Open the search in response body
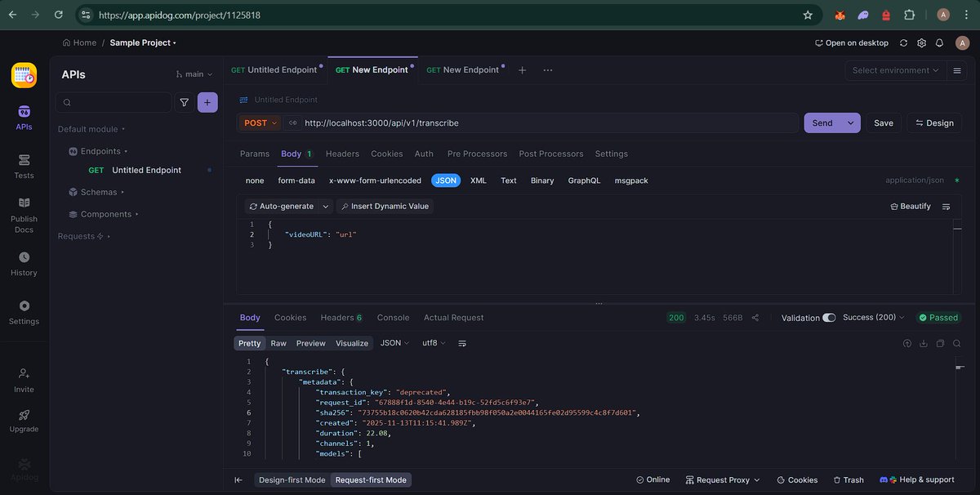The width and height of the screenshot is (980, 495). pyautogui.click(x=956, y=343)
